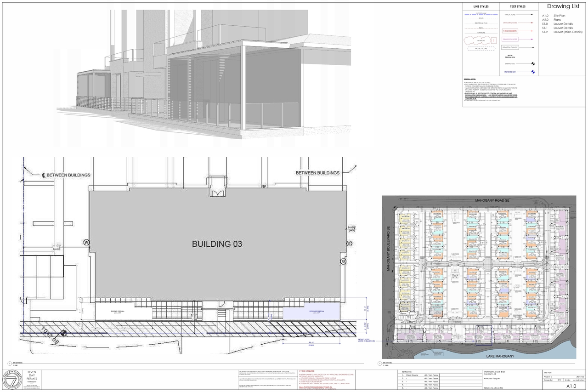Click the "LINE STYLES" legend header
588x392 pixels.
[x=481, y=7]
